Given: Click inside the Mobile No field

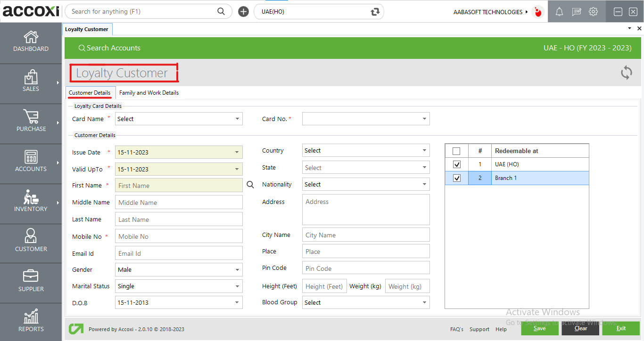Looking at the screenshot, I should coord(178,236).
